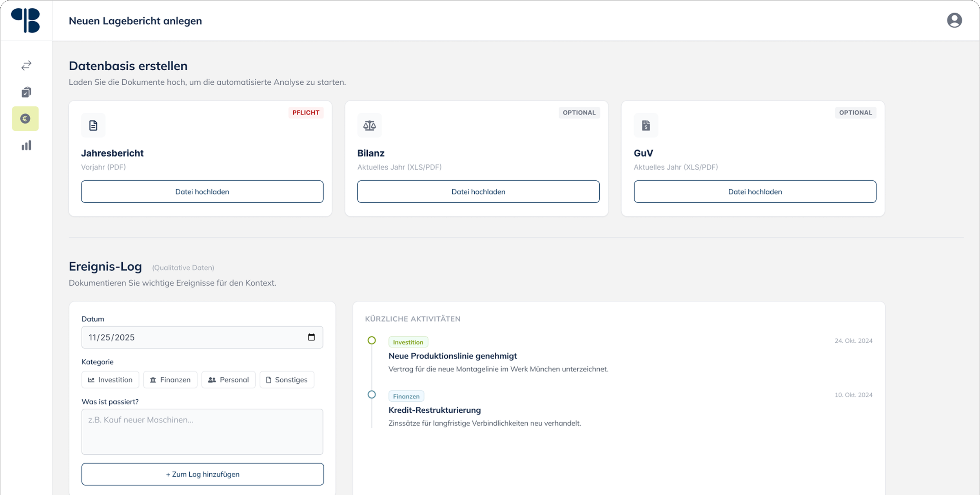The image size is (980, 495).
Task: Select the Finanzen category chip
Action: point(170,380)
